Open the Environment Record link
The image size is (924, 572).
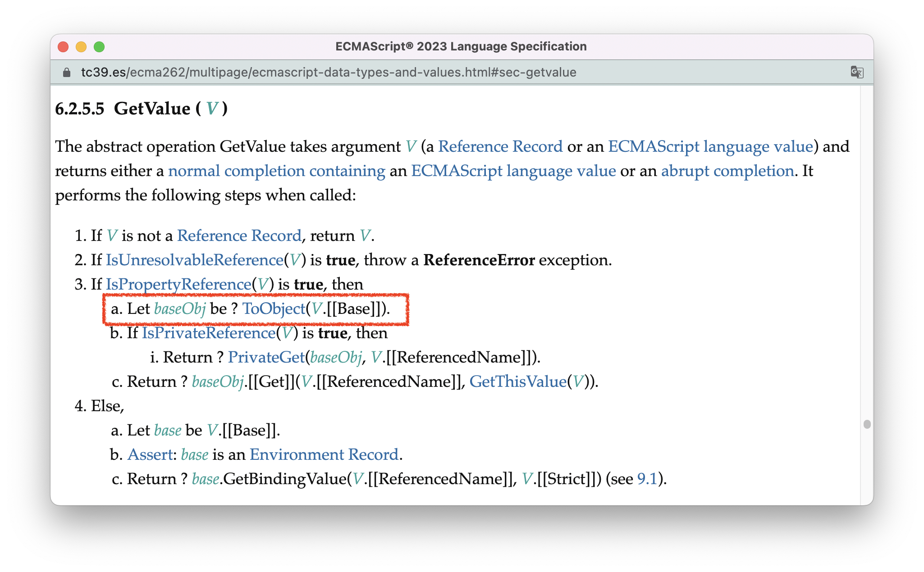point(324,455)
